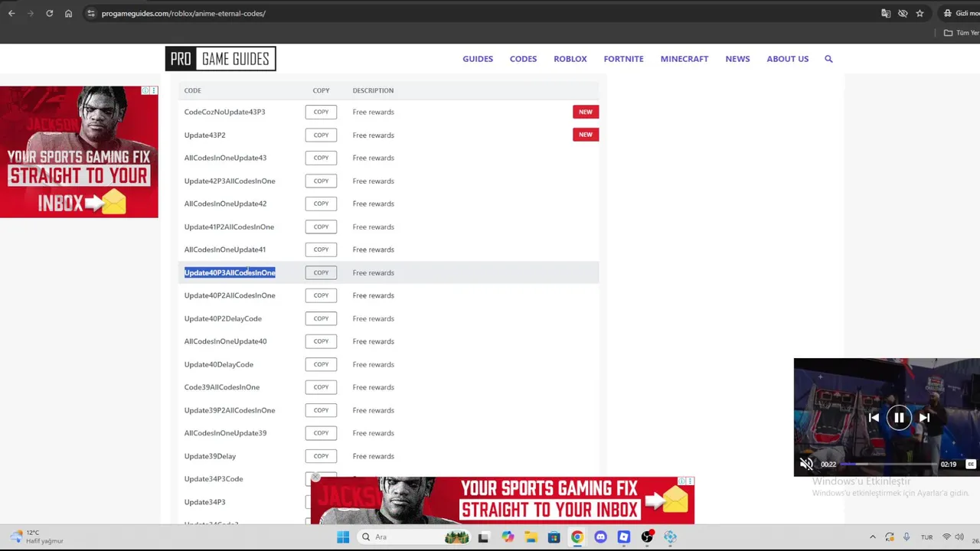Open the browser home page icon
This screenshot has height=551, width=980.
(x=68, y=13)
